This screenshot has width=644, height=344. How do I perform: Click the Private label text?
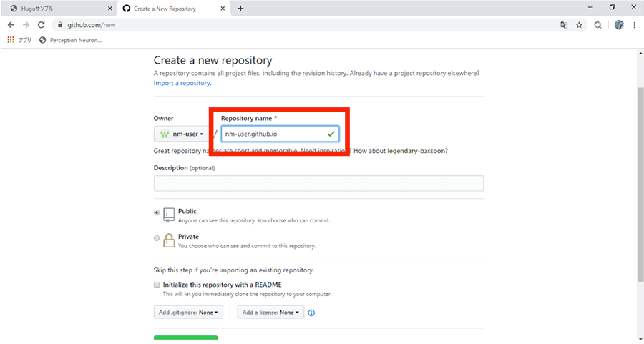pyautogui.click(x=188, y=237)
